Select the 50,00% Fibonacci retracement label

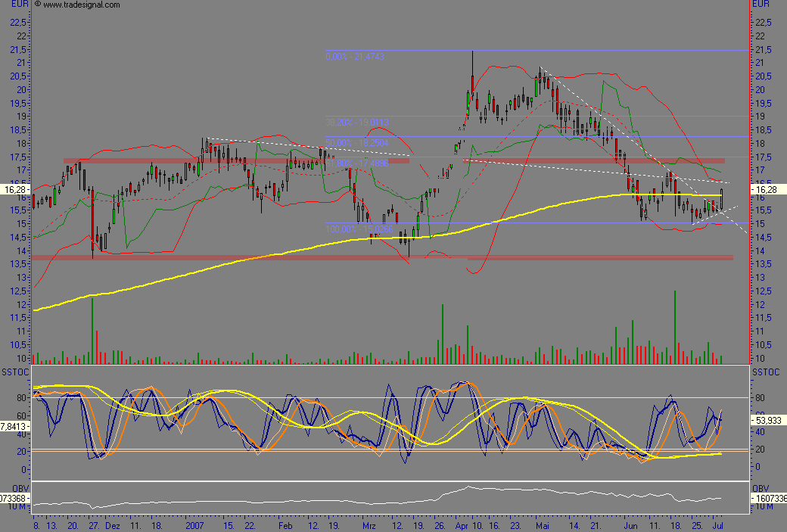click(356, 142)
